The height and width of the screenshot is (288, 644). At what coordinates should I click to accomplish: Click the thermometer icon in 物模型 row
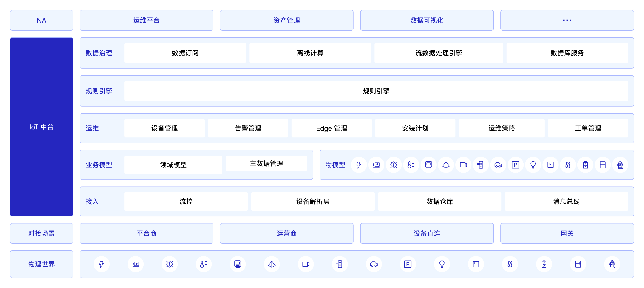point(411,165)
